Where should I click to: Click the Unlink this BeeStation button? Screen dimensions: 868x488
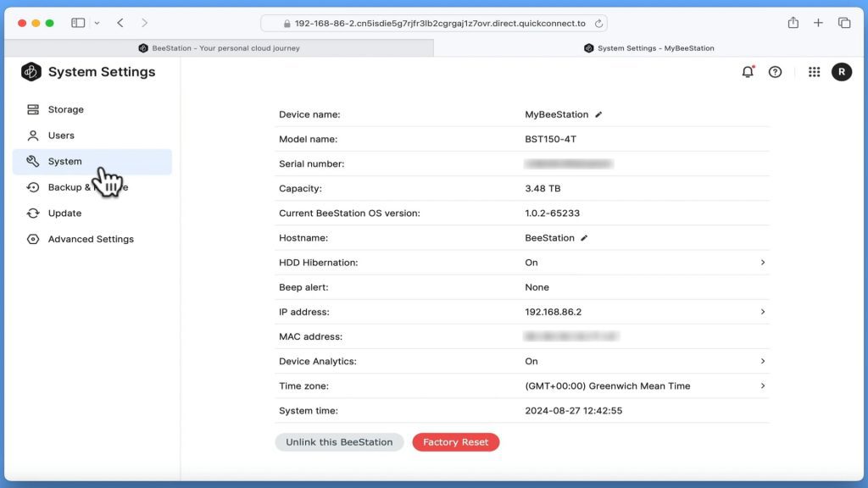pos(339,442)
